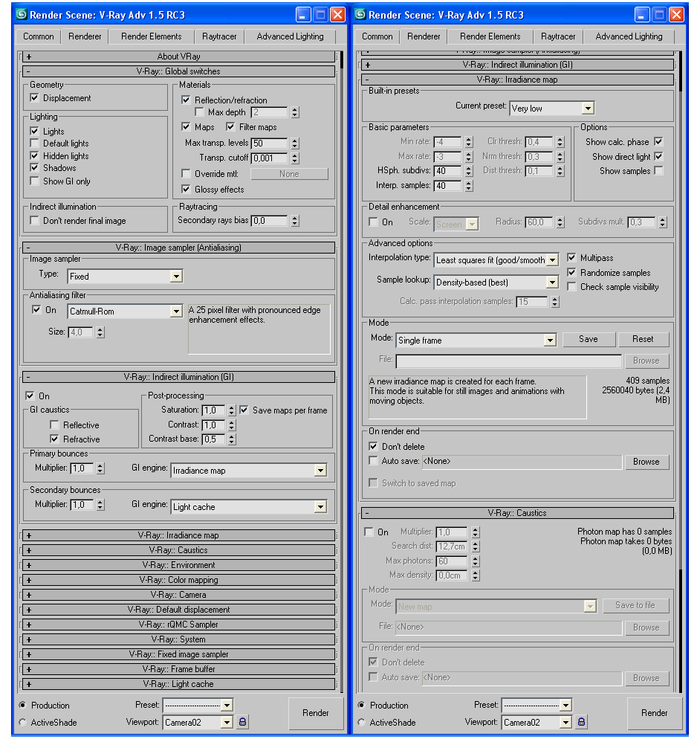The width and height of the screenshot is (700, 739).
Task: Open secondary GI engine Light cache dropdown
Action: [x=249, y=506]
